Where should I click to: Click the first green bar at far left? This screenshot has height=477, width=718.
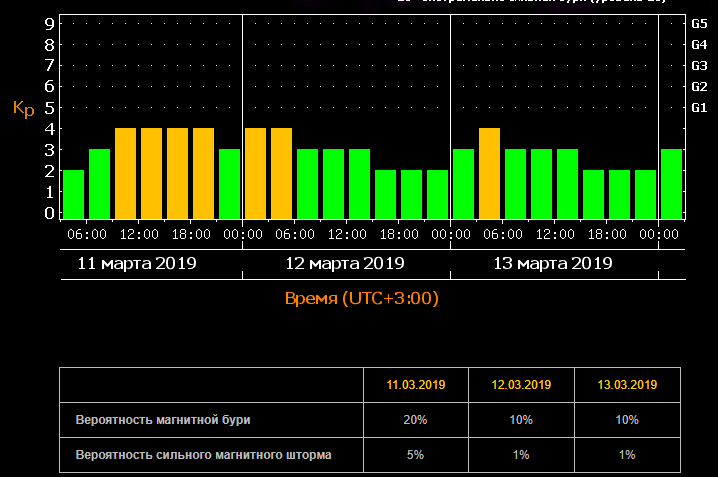(73, 193)
